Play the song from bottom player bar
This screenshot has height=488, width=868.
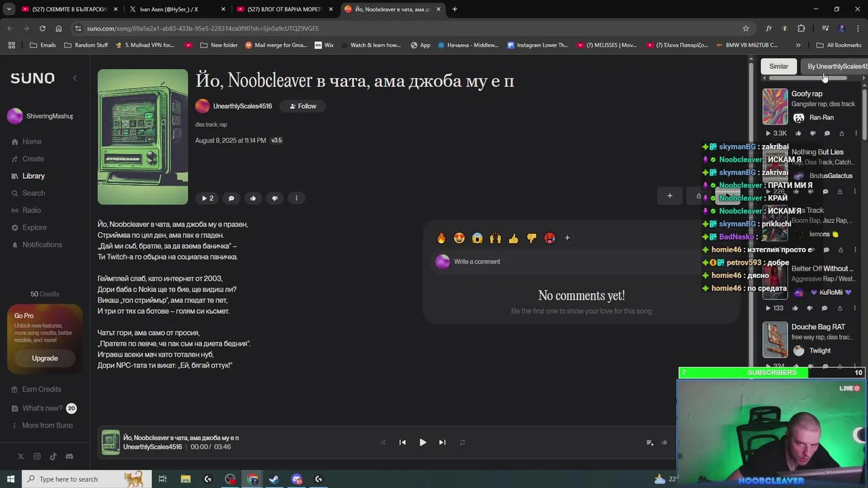pos(422,443)
